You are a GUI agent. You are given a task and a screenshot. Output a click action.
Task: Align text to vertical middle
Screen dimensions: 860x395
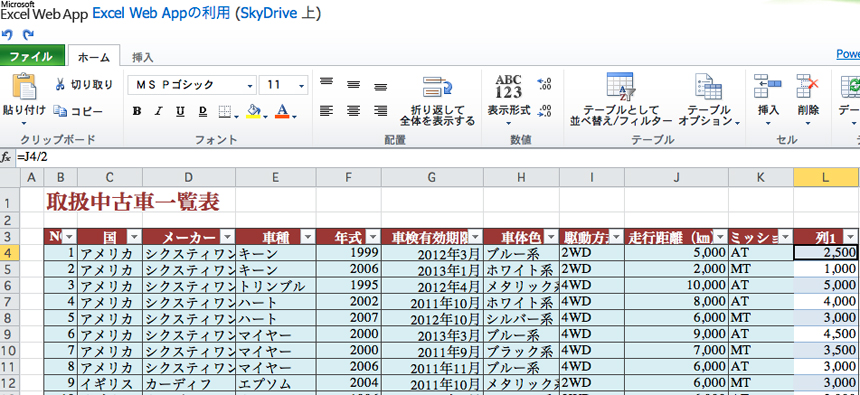[x=354, y=84]
